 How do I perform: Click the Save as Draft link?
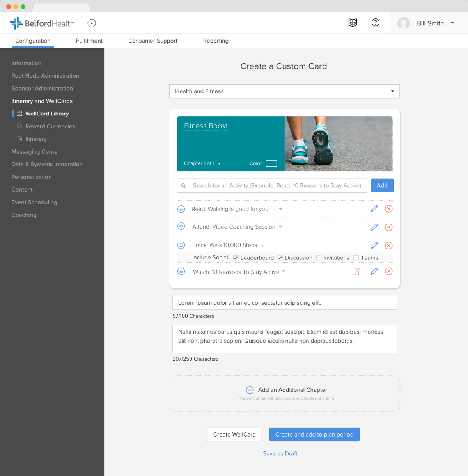(280, 453)
